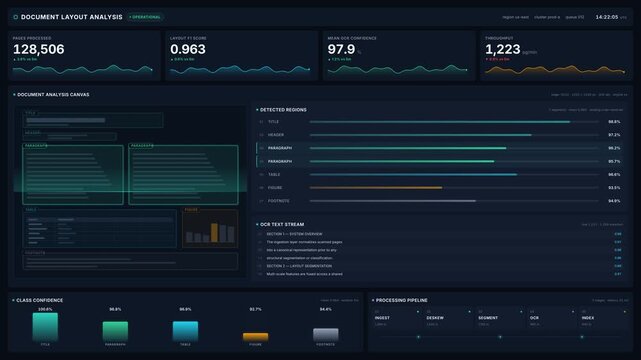The height and width of the screenshot is (360, 641).
Task: Click the region us-east label
Action: tap(515, 17)
